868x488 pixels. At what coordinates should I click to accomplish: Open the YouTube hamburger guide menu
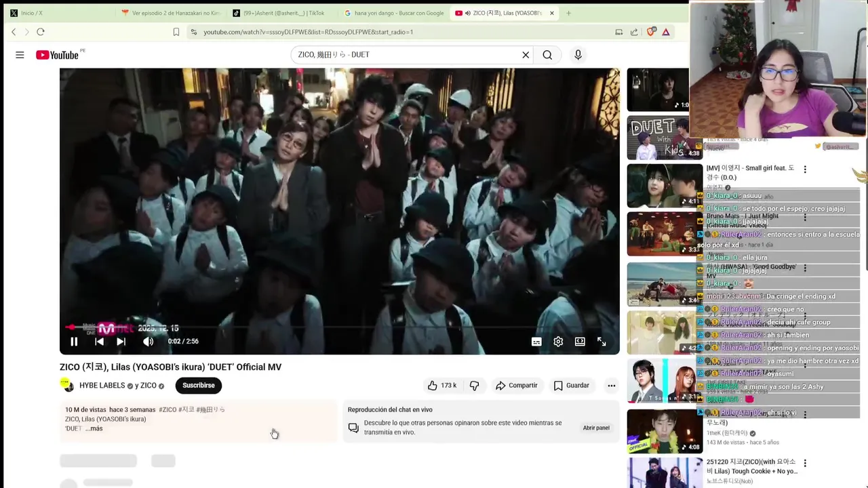(x=20, y=55)
